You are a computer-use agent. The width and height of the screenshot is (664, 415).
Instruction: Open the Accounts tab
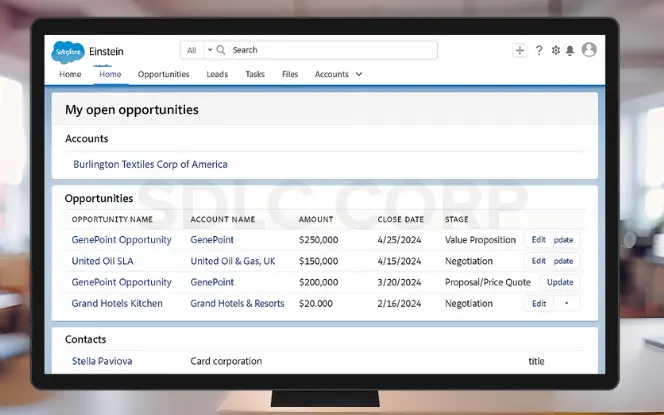(332, 74)
